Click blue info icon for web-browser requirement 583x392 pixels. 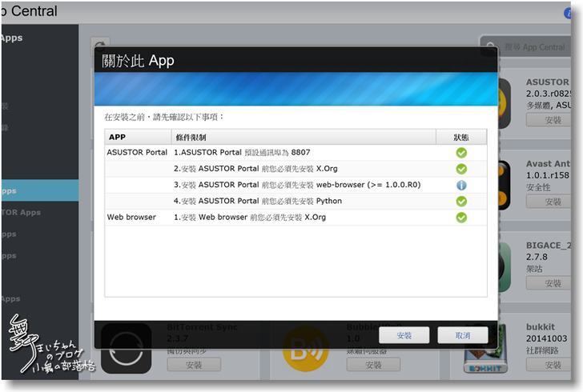461,185
